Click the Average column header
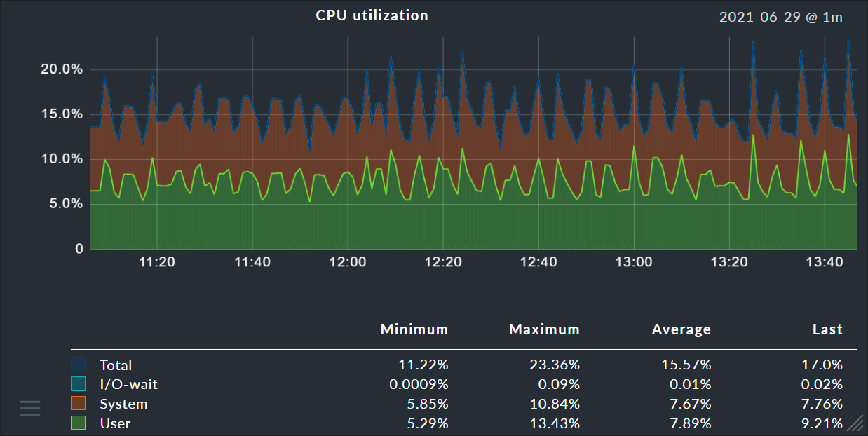This screenshot has width=868, height=436. coord(681,329)
